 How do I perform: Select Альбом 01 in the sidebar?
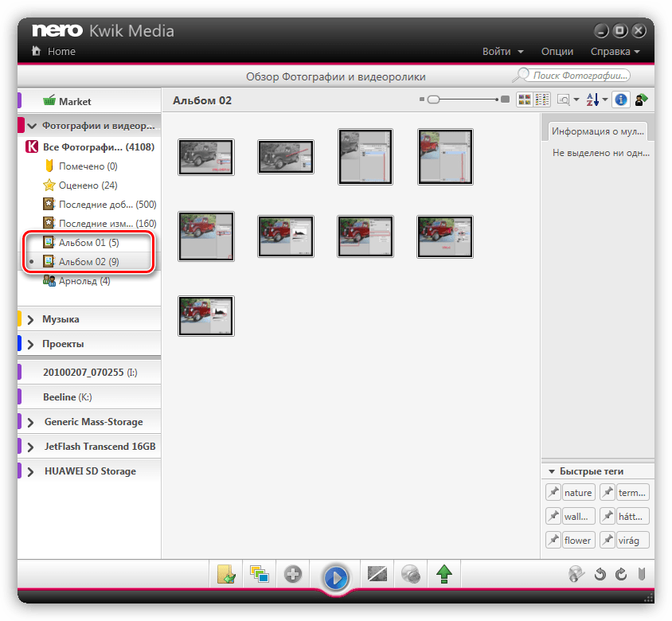point(88,242)
